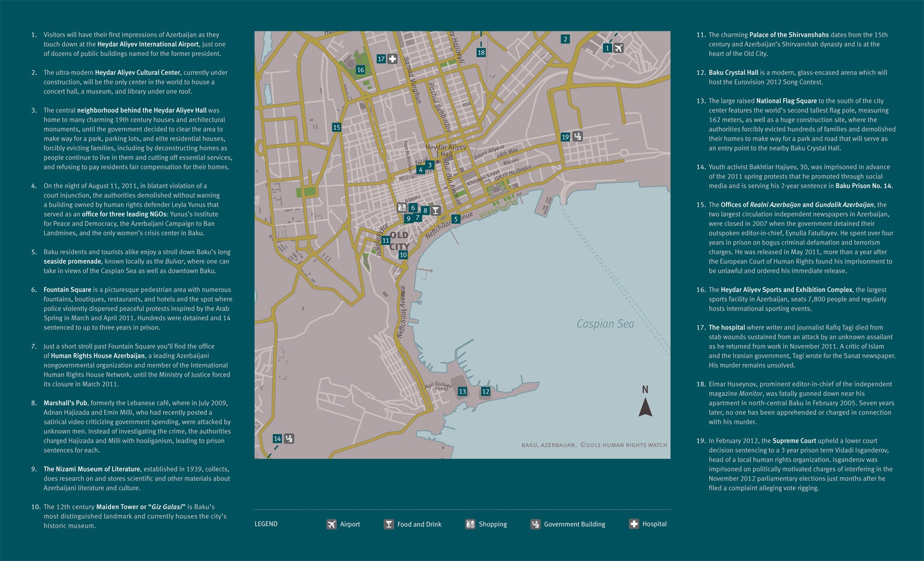Click the Hospital icon in the legend

(634, 524)
